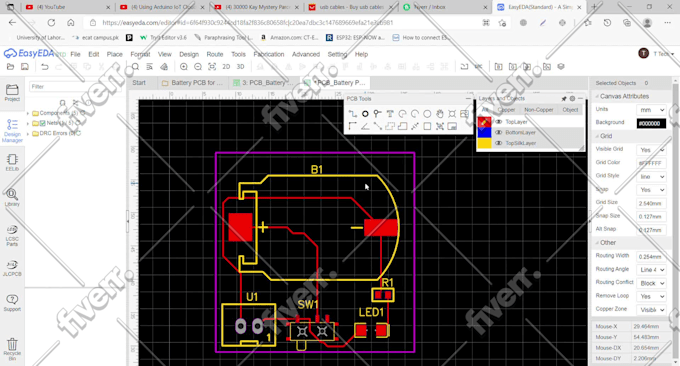Show the Object tab in Layers panel
This screenshot has width=680, height=366.
[570, 110]
